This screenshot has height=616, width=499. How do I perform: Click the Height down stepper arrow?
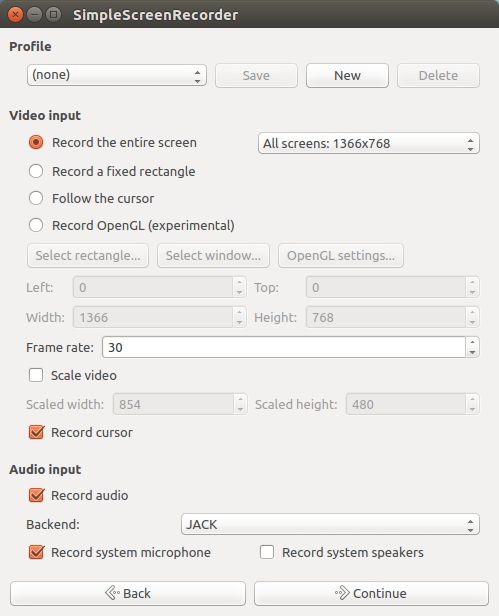[x=472, y=323]
